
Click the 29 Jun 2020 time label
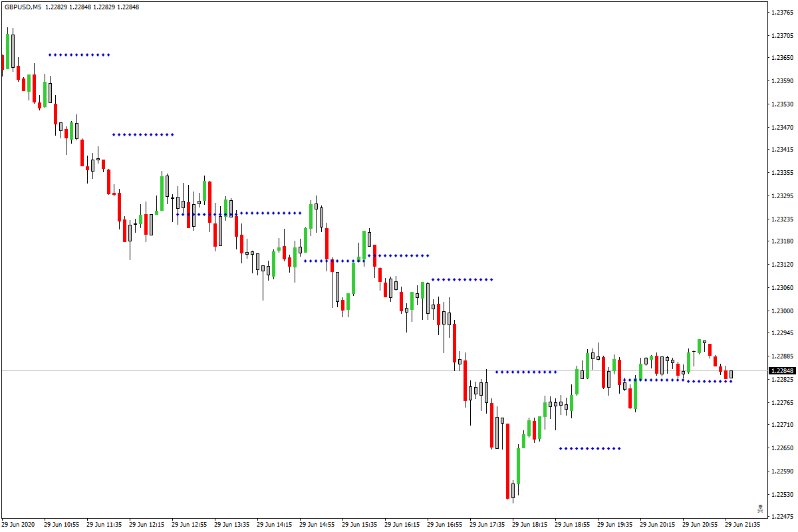pos(18,525)
